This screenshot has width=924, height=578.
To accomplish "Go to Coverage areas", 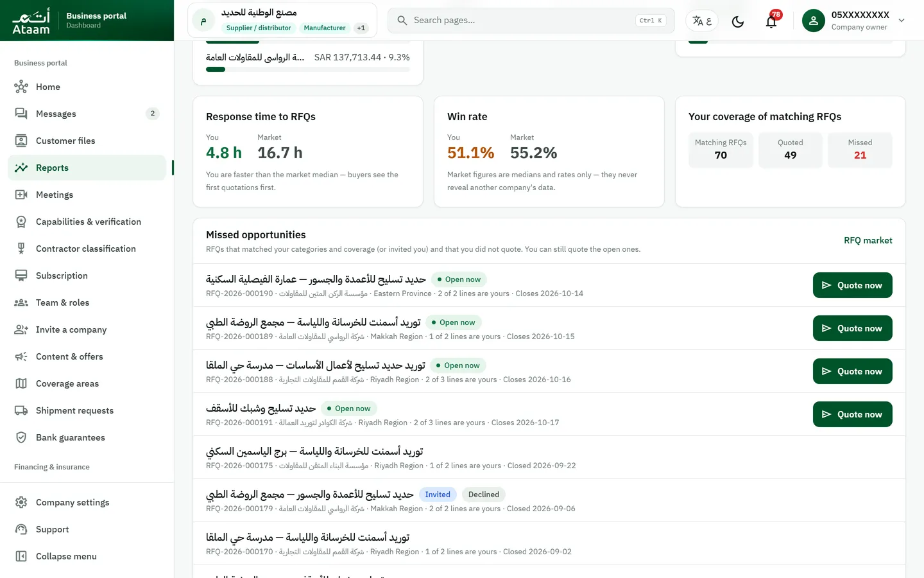I will tap(87, 383).
